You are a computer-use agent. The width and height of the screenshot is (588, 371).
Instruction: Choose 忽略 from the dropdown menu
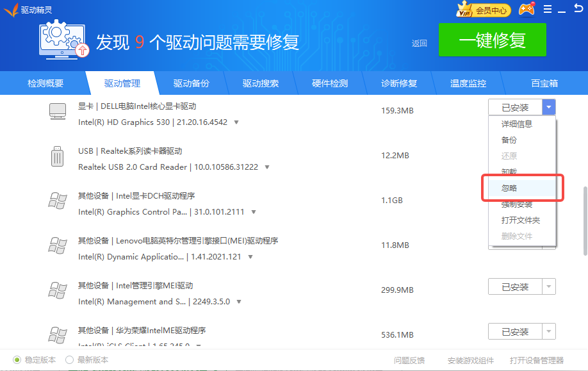509,188
